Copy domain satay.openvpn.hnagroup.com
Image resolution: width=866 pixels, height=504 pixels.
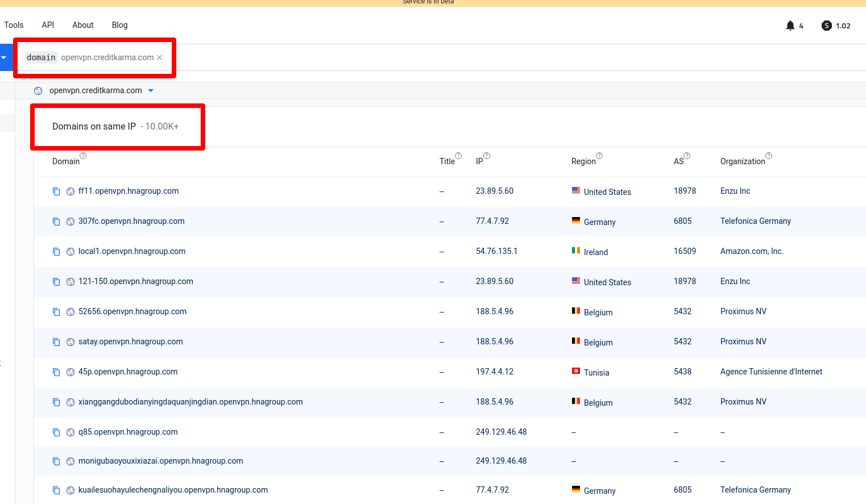click(56, 342)
